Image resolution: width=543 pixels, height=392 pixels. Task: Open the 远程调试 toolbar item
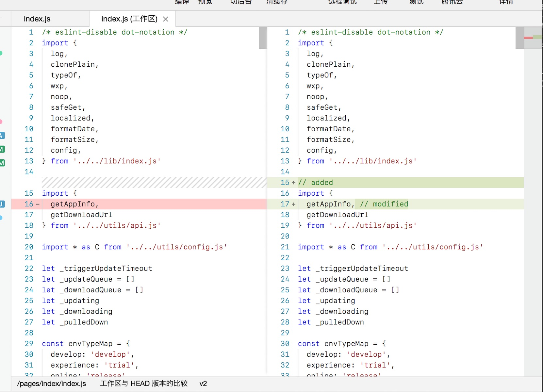pos(342,3)
